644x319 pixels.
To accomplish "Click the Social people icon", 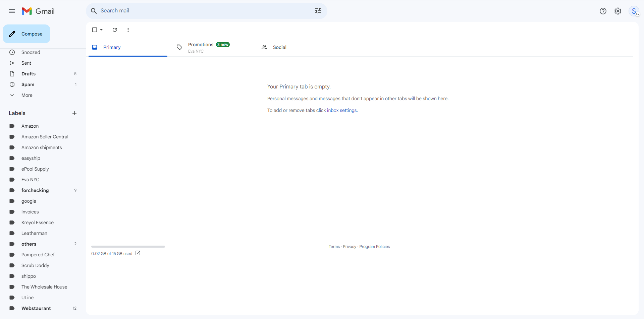I will [x=264, y=47].
